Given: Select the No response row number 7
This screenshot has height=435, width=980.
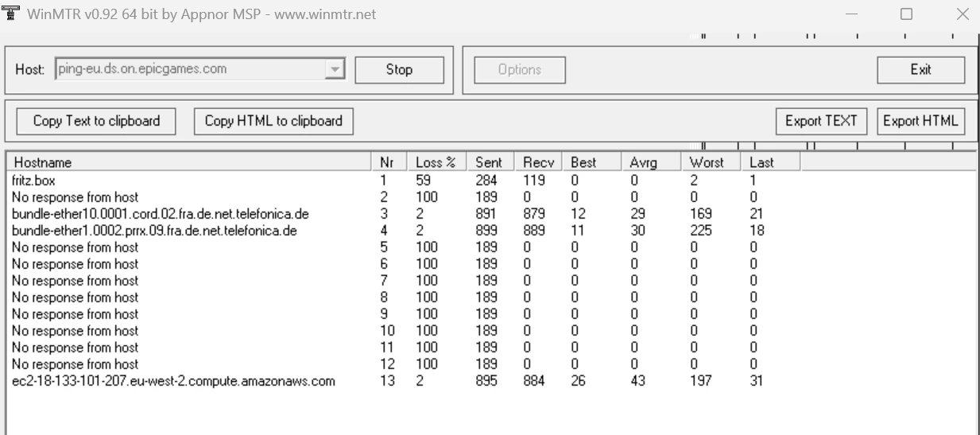Looking at the screenshot, I should tap(402, 281).
